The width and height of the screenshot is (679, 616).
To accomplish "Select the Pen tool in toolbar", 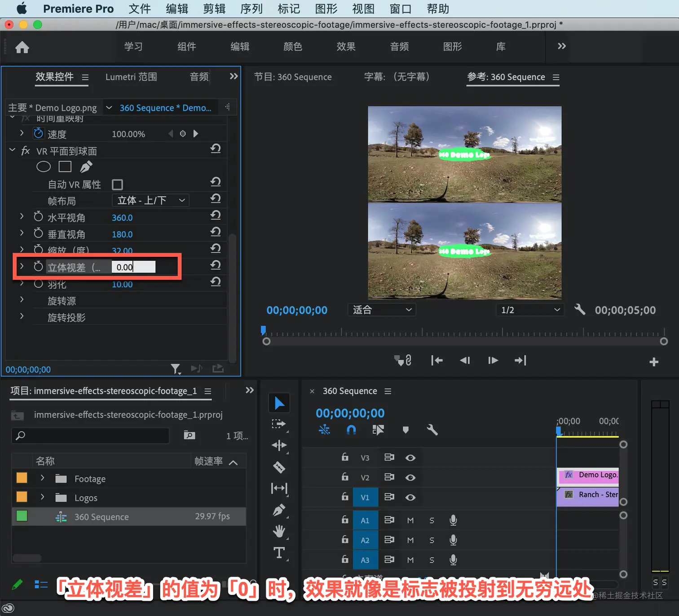I will tap(279, 510).
